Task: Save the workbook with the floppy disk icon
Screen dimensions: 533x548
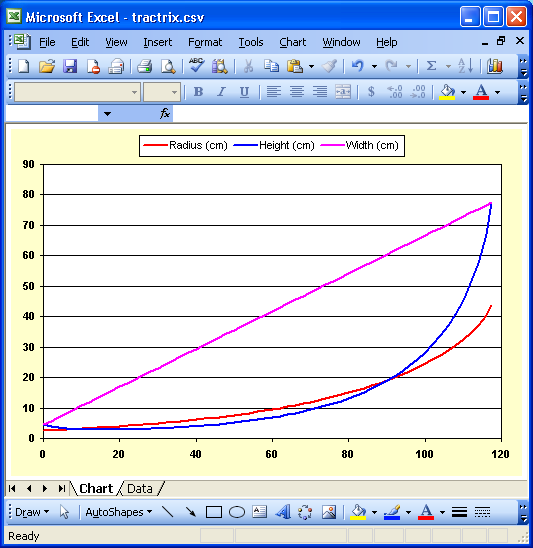Action: pos(70,66)
